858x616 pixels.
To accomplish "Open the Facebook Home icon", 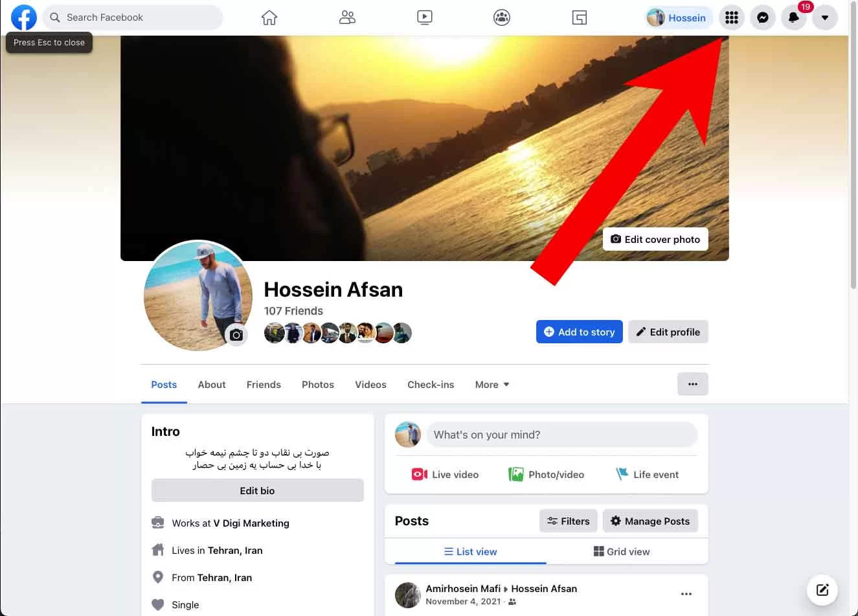I will pyautogui.click(x=269, y=17).
